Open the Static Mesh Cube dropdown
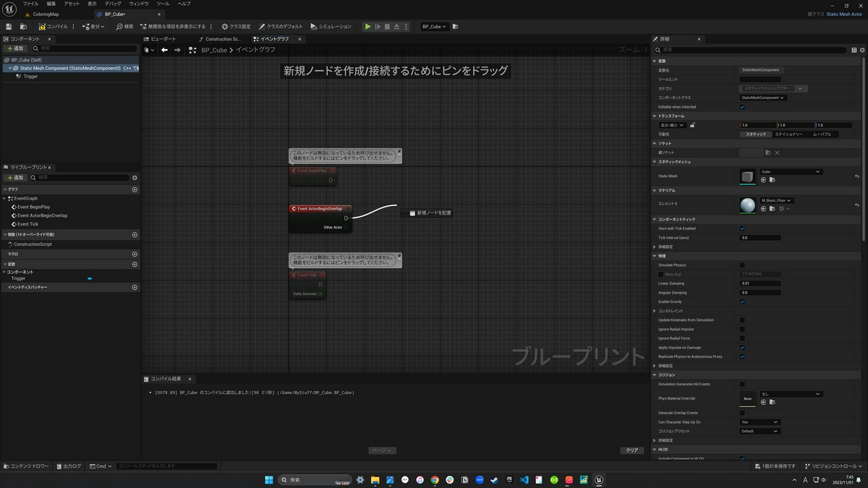 (791, 171)
